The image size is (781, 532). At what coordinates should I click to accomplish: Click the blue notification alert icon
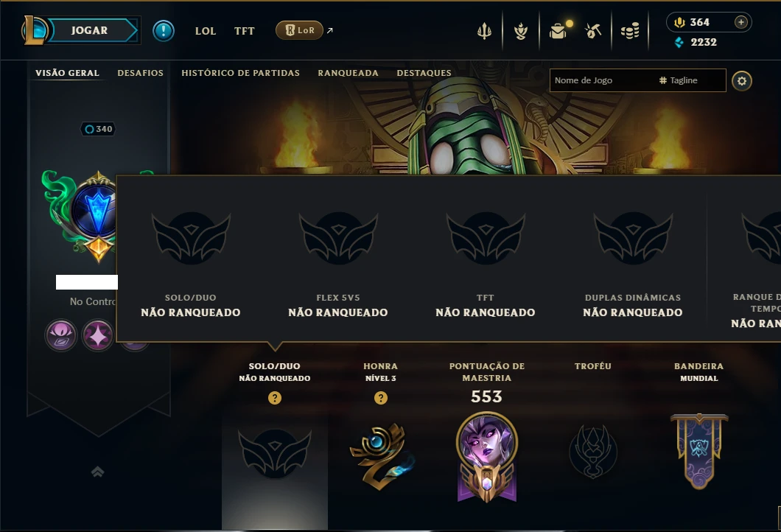pyautogui.click(x=164, y=31)
